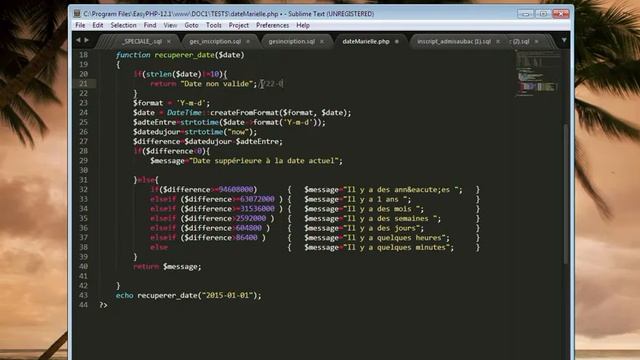640x360 pixels.
Task: Click the unsaved dot on dateMarielle.php tab
Action: (396, 42)
